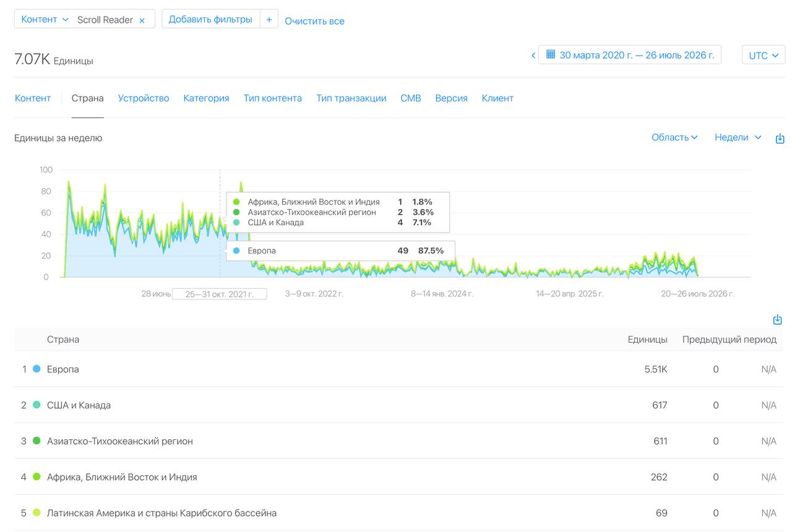Select the Тип транзакции tab
The width and height of the screenshot is (792, 532).
pyautogui.click(x=351, y=98)
